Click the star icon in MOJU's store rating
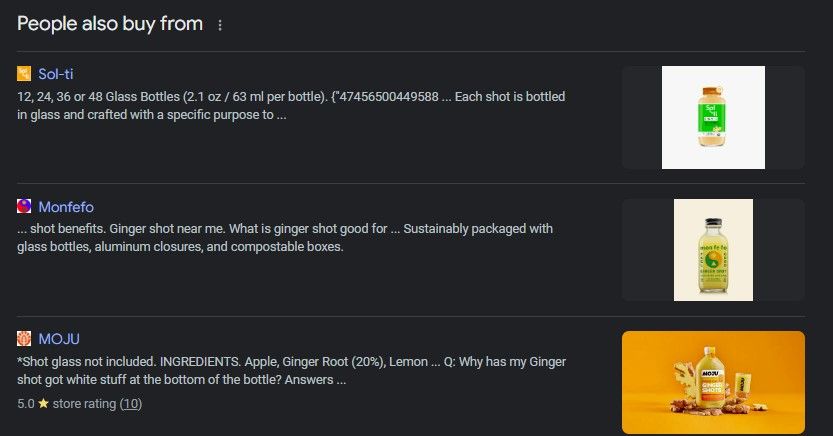Image resolution: width=833 pixels, height=436 pixels. pyautogui.click(x=43, y=404)
